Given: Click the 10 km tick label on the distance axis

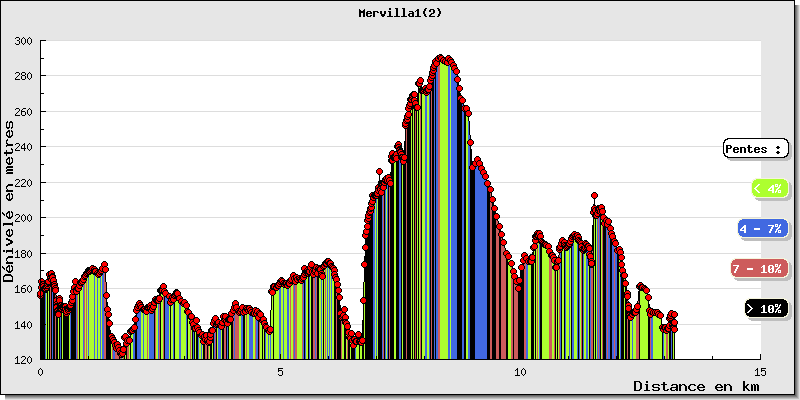Looking at the screenshot, I should (x=520, y=371).
